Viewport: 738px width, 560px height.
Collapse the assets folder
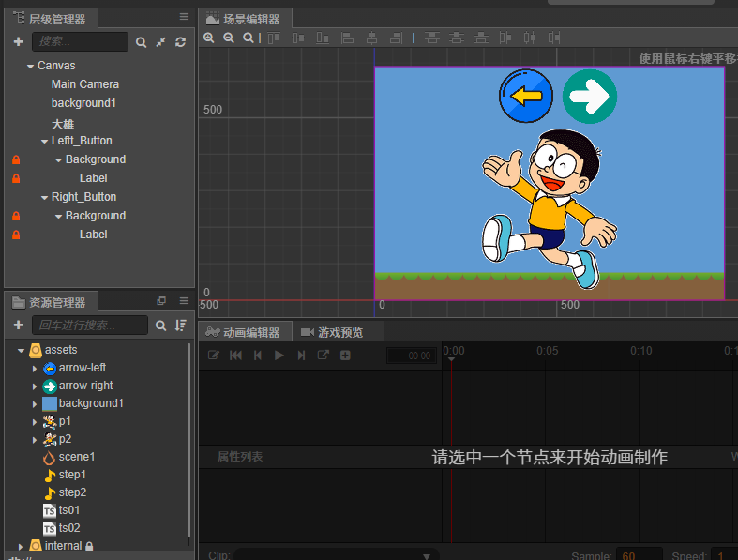21,351
